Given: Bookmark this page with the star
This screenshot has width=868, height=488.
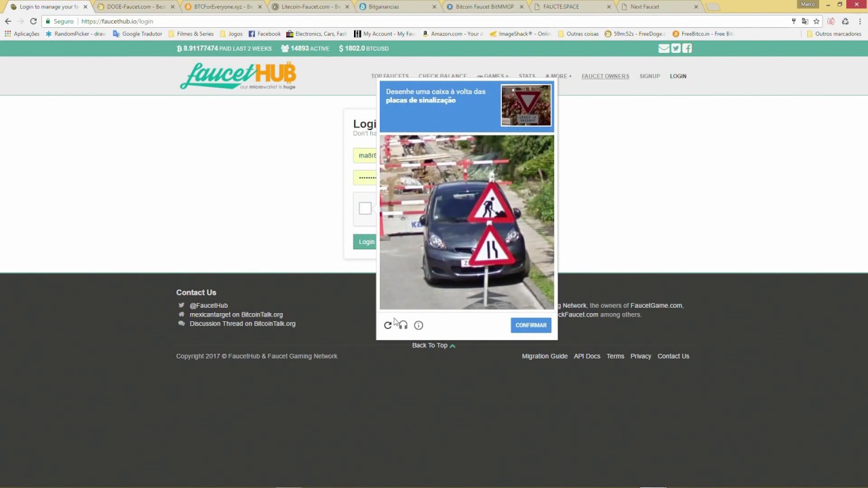Looking at the screenshot, I should click(816, 21).
